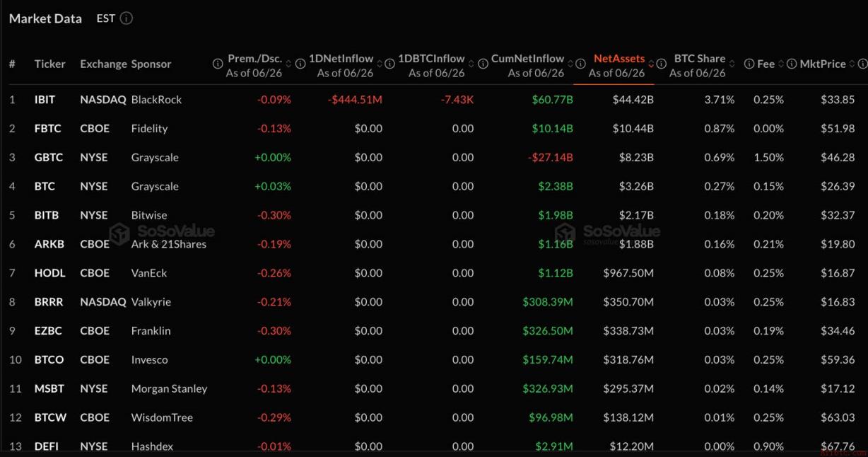Screen dimensions: 868x457
Task: Click the info icon left of NetAssets header
Action: 580,64
